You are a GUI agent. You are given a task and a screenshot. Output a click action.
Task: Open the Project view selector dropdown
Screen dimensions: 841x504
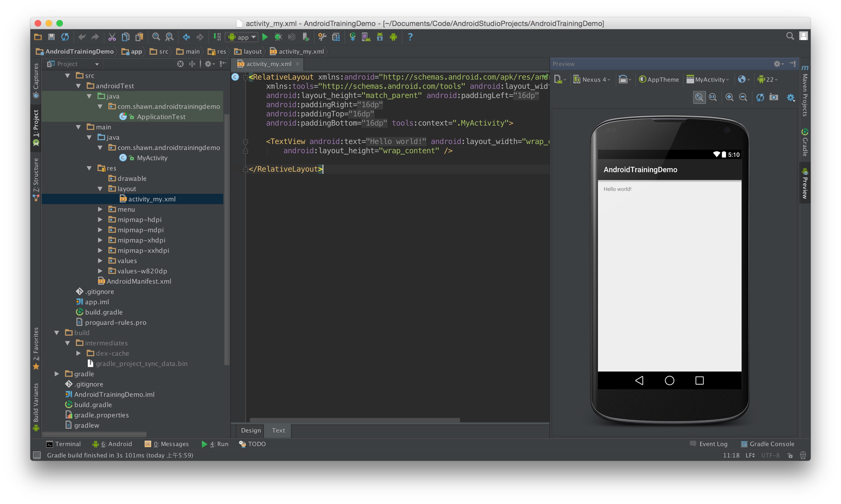73,64
